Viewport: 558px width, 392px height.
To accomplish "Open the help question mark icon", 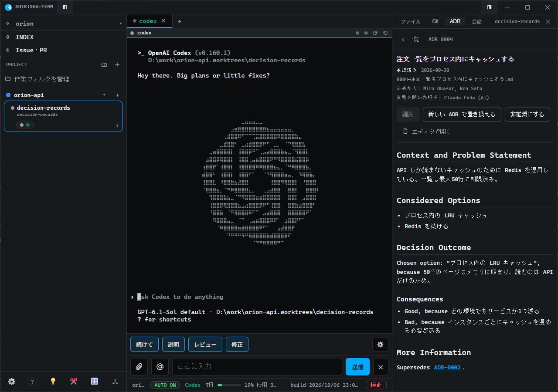I will point(32,381).
